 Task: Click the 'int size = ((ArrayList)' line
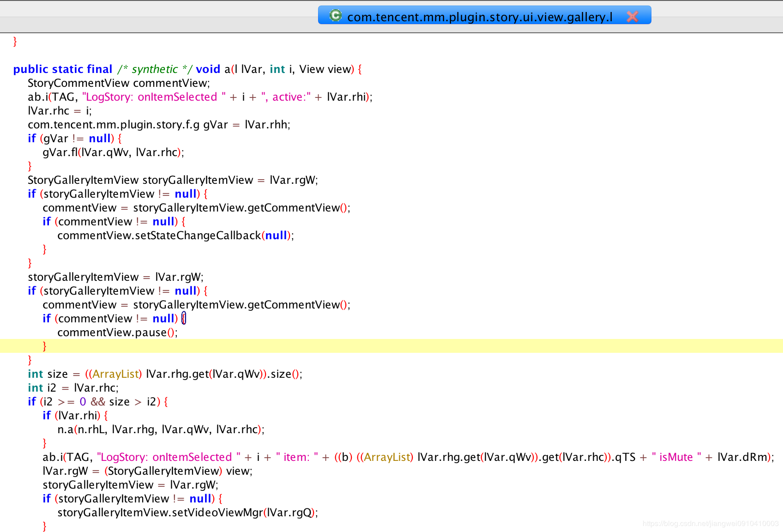tap(165, 374)
